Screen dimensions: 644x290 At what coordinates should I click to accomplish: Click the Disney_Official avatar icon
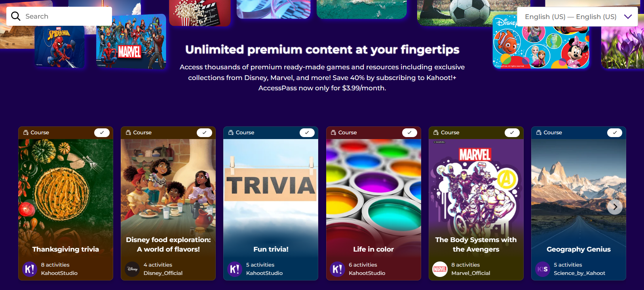132,269
